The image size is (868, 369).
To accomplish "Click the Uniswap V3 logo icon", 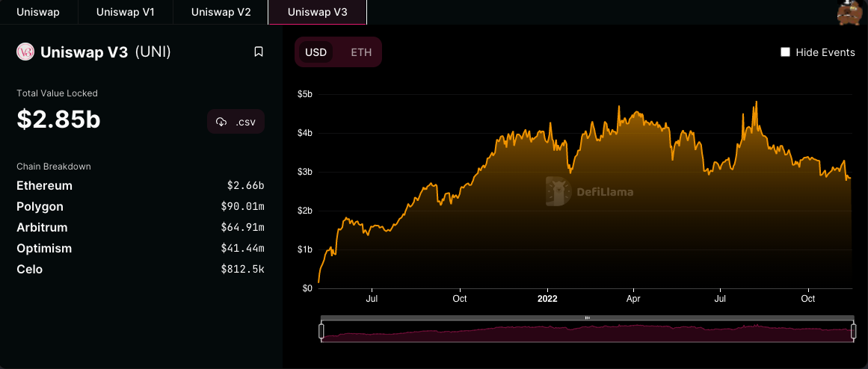I will (x=25, y=52).
